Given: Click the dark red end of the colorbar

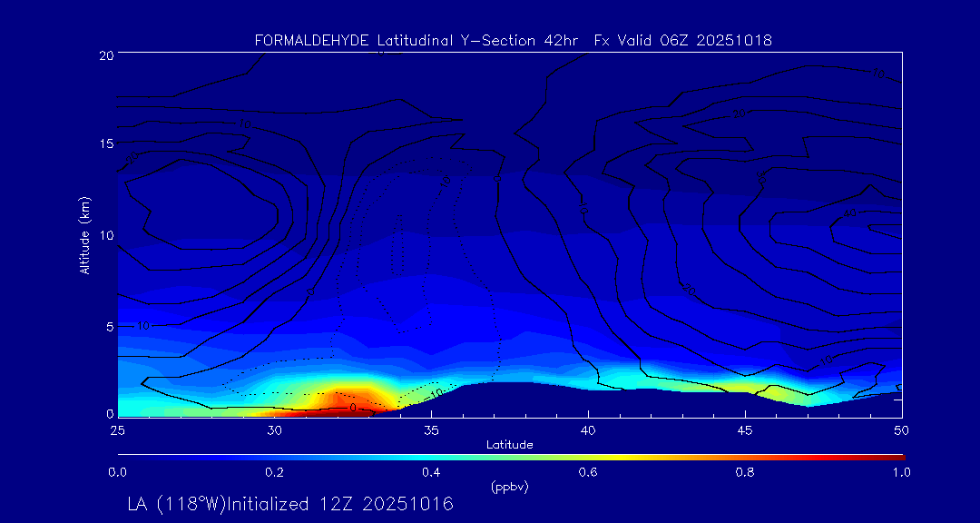Looking at the screenshot, I should pyautogui.click(x=894, y=458).
